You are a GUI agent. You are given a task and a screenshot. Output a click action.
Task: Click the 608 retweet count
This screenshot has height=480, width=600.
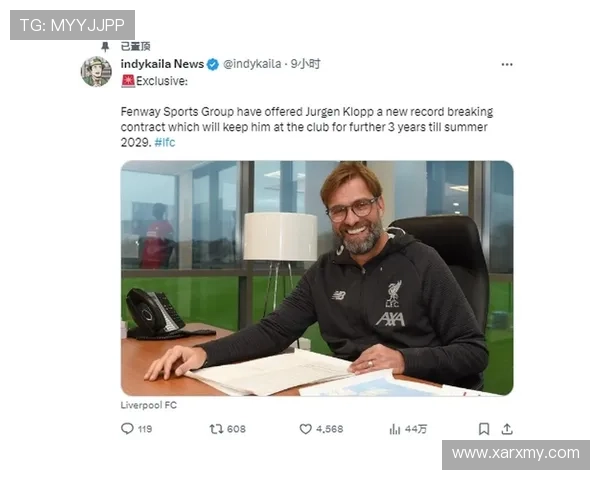236,429
